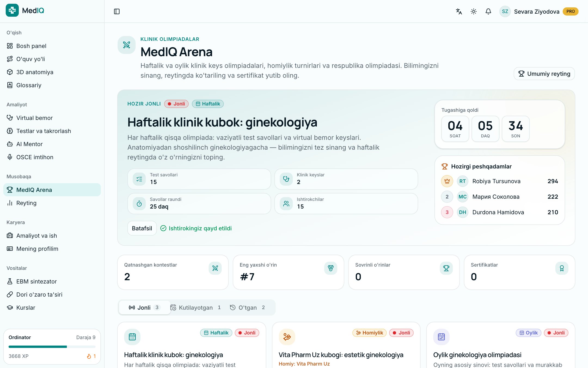
Task: Click Umumiy reyting button
Action: tap(544, 74)
